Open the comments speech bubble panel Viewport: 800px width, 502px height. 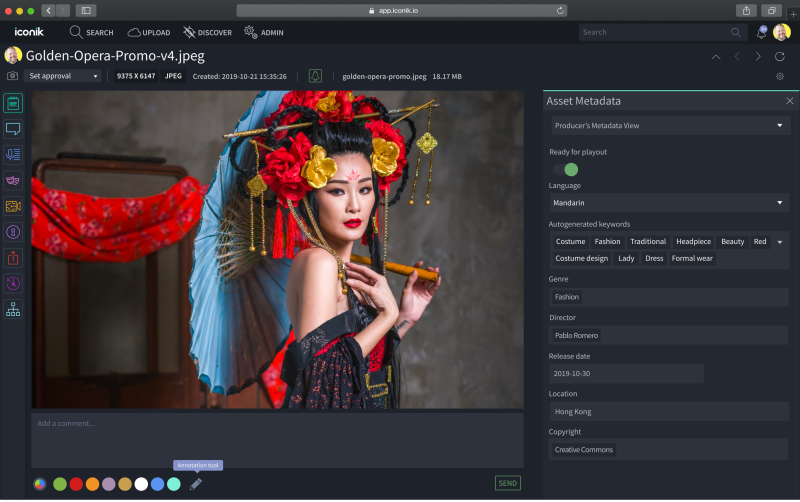click(13, 129)
